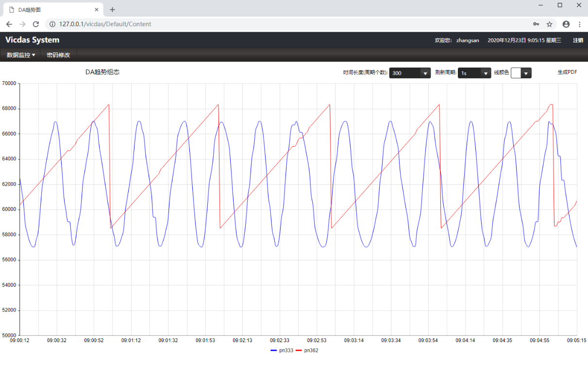Open the Chrome three-dot menu
Viewport: 588px width, 365px height.
click(579, 24)
